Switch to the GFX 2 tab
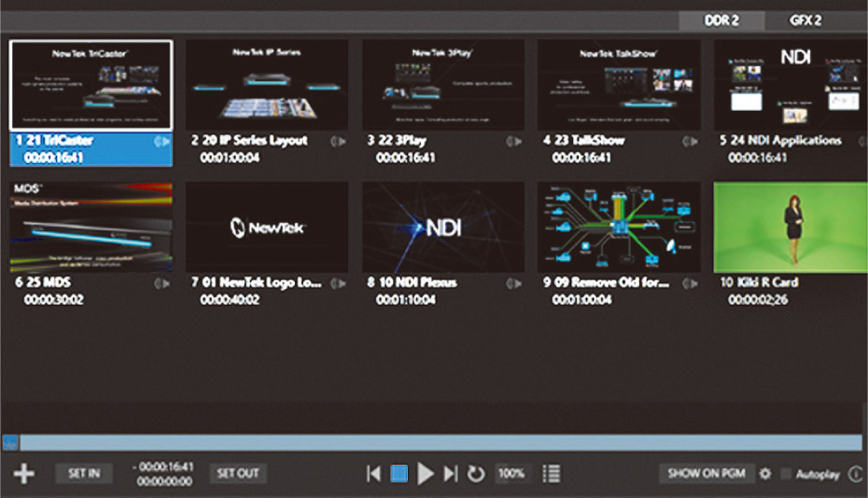 806,21
